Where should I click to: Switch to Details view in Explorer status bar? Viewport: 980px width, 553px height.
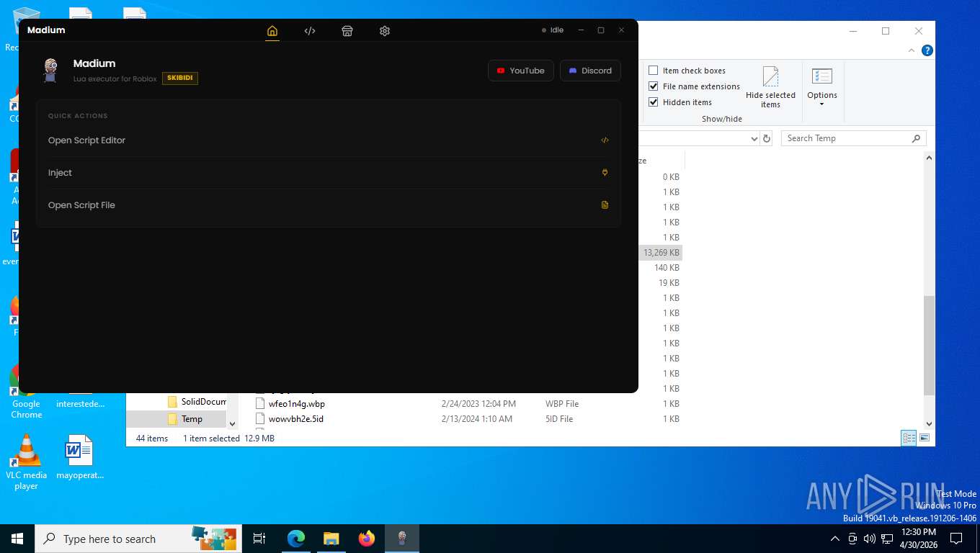click(x=909, y=438)
